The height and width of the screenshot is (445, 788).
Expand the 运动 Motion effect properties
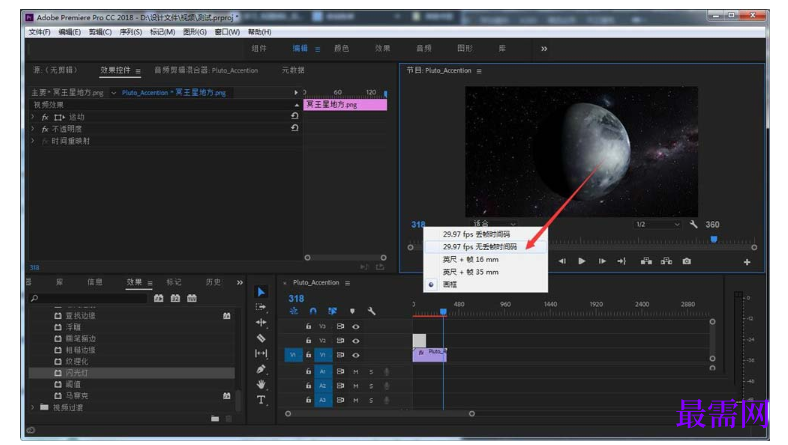click(33, 117)
